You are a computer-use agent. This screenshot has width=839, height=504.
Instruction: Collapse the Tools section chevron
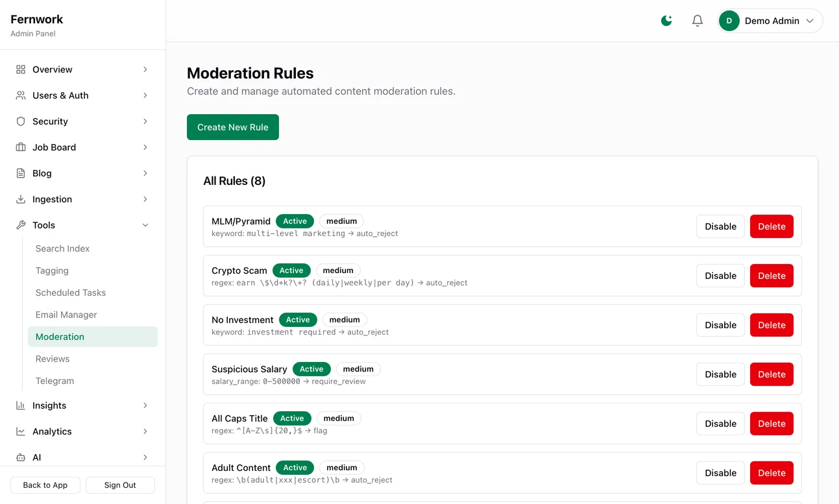coord(145,225)
